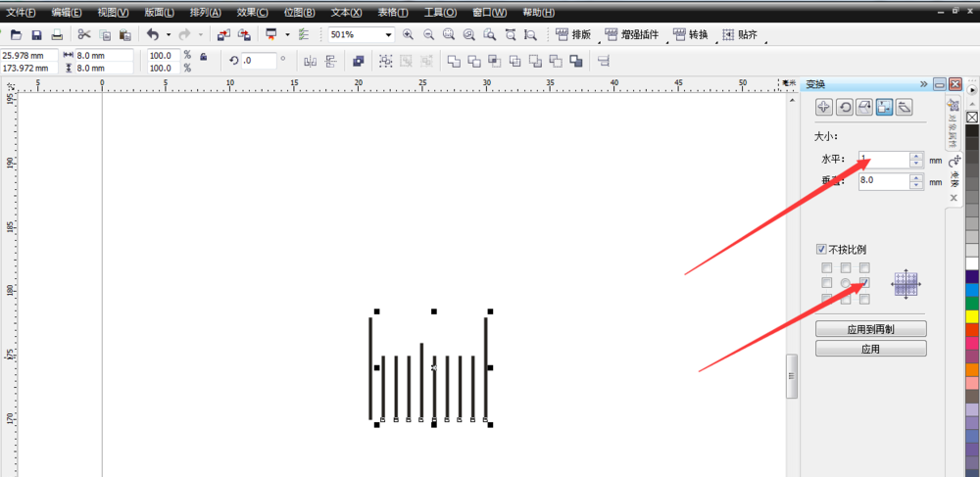Check the top-left anchor point checkbox

coord(827,267)
